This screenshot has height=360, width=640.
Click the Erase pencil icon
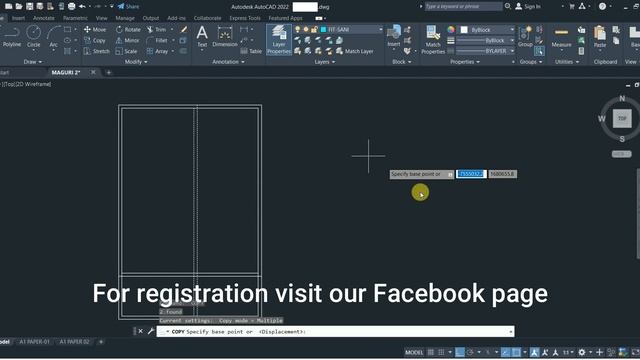tap(184, 29)
